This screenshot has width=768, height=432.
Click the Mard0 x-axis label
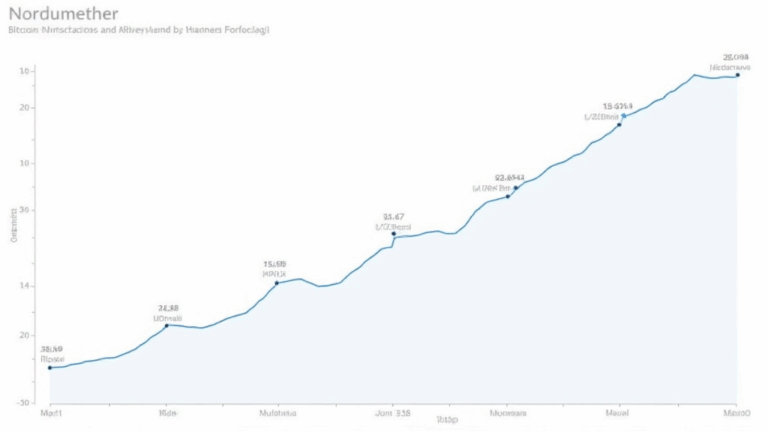click(737, 411)
